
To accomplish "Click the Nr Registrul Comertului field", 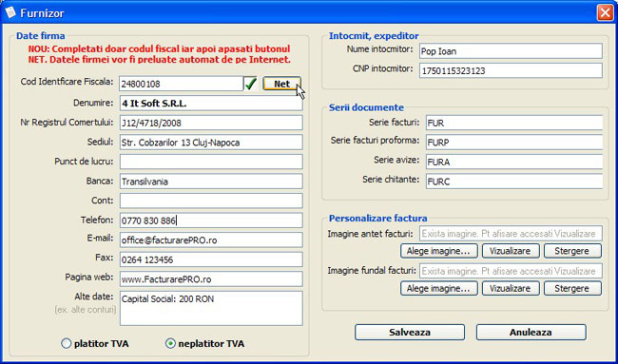I will (x=211, y=123).
